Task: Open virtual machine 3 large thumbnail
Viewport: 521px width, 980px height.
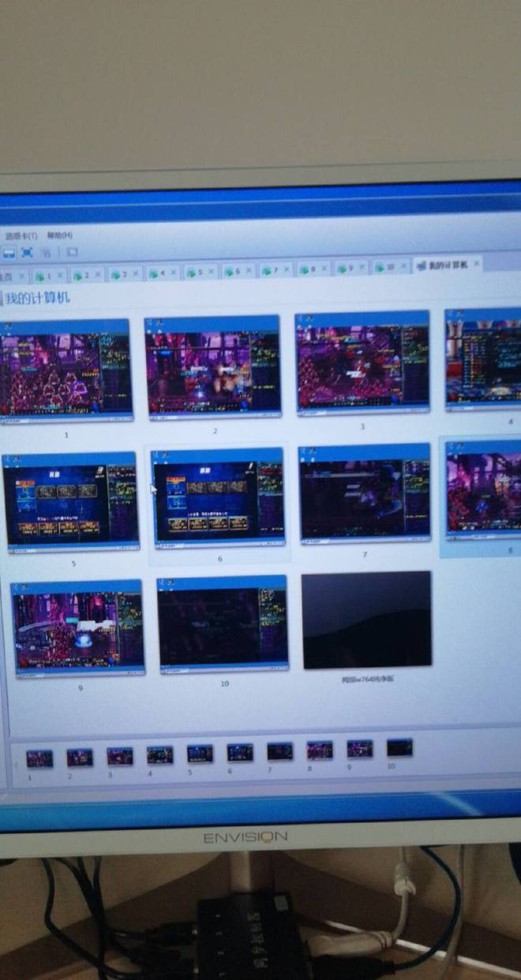Action: 362,362
